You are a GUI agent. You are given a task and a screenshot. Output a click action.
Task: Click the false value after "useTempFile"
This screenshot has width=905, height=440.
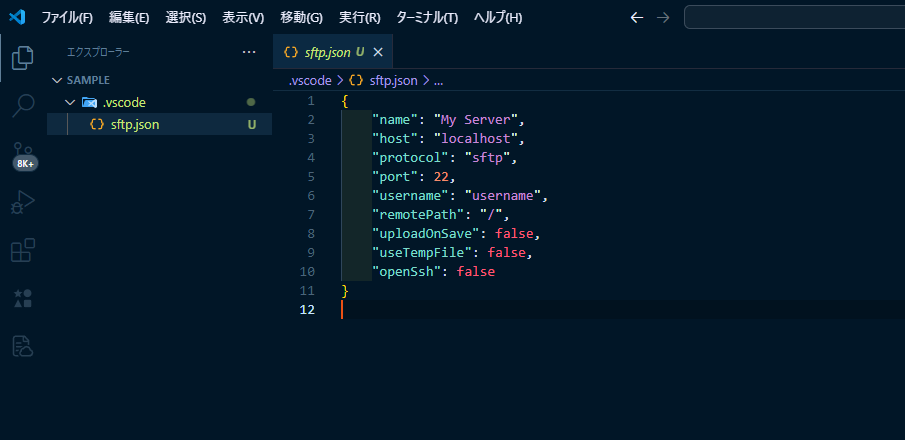tap(507, 253)
